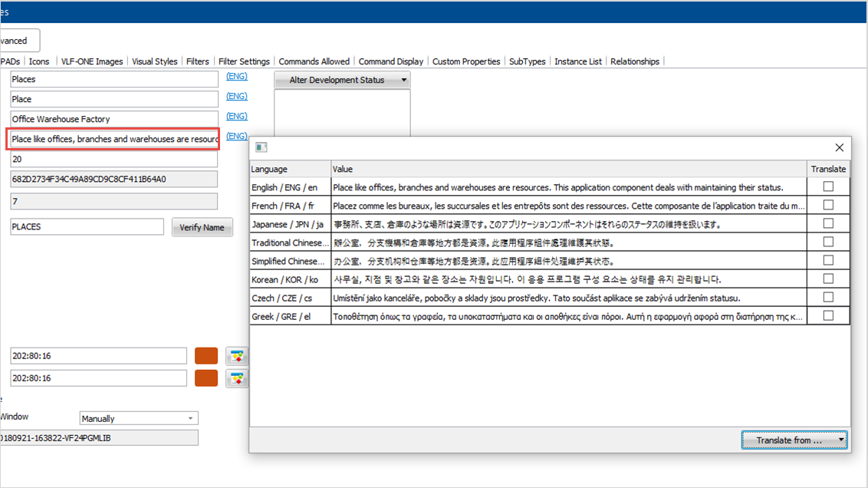Click the 180921-163822-VF24PGMLIB field
Image resolution: width=868 pixels, height=488 pixels.
pyautogui.click(x=99, y=438)
